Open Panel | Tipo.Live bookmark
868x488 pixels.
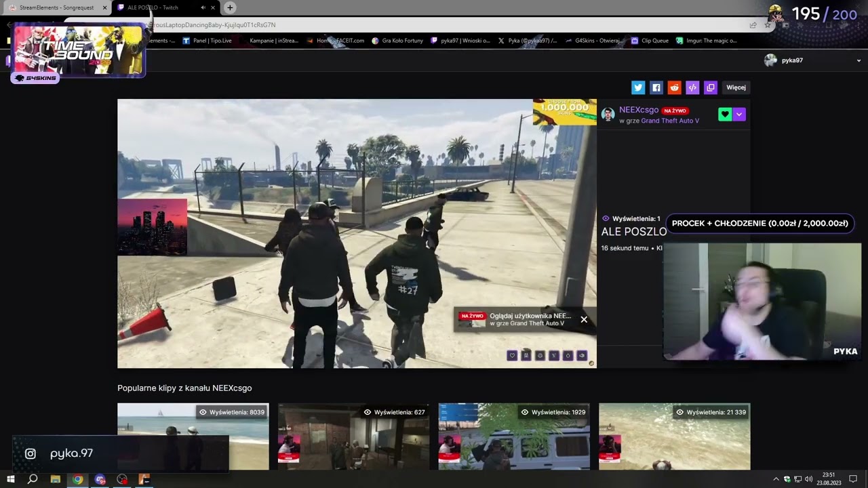208,41
